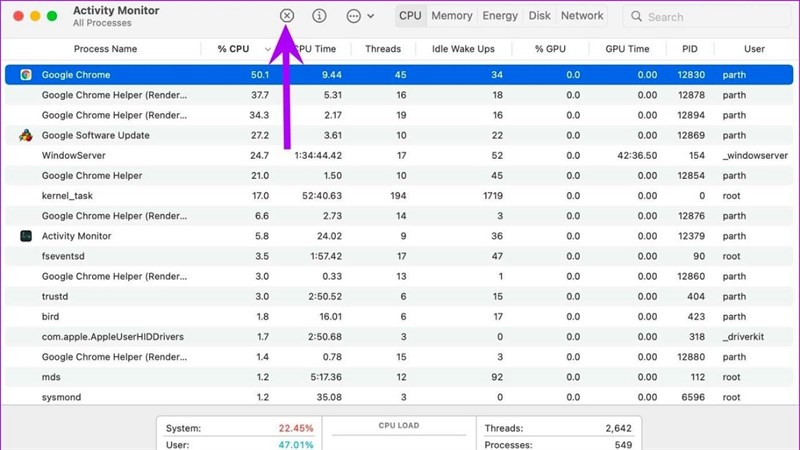The width and height of the screenshot is (800, 450).
Task: Show the Network tab
Action: pos(582,16)
